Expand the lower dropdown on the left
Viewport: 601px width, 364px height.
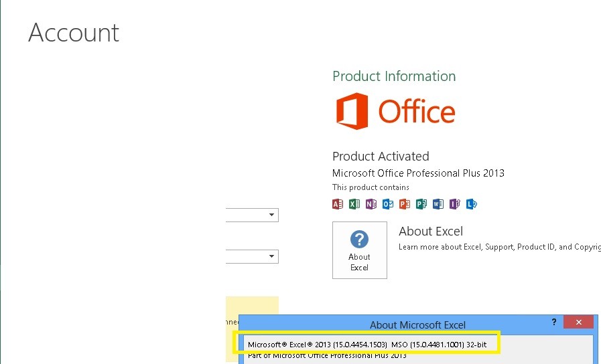click(271, 256)
